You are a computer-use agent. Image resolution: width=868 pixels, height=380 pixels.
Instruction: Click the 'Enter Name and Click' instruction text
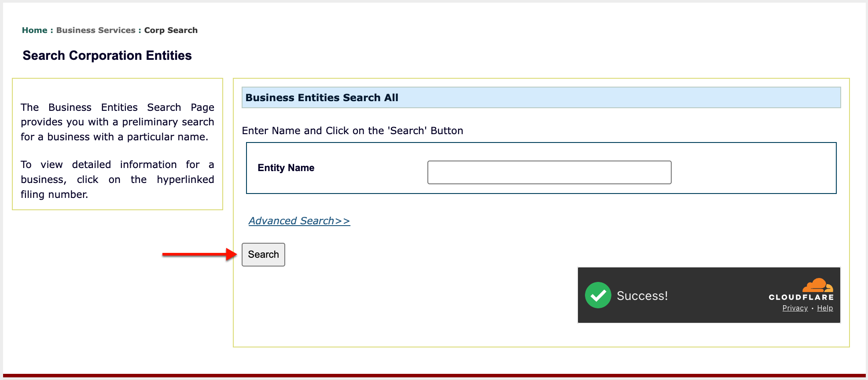[x=352, y=131]
